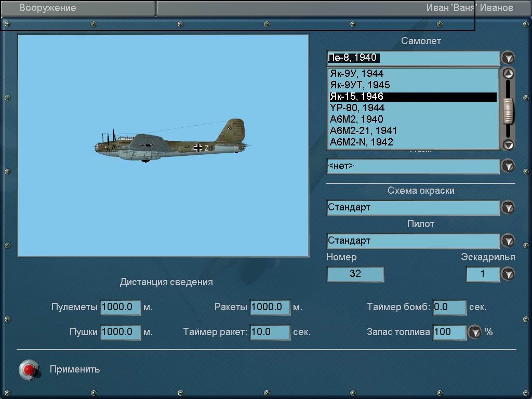532x399 pixels.
Task: Expand the Эскадрилья dropdown arrow
Action: [508, 274]
